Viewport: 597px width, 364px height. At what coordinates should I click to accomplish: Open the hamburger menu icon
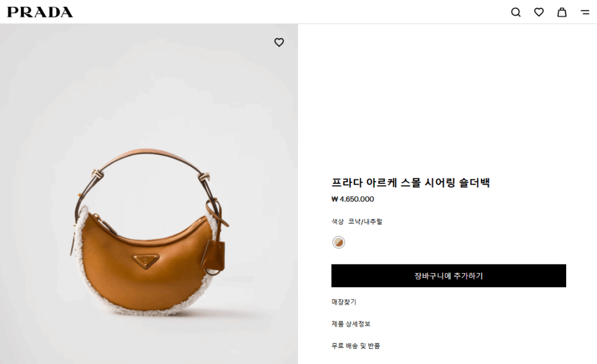click(585, 12)
